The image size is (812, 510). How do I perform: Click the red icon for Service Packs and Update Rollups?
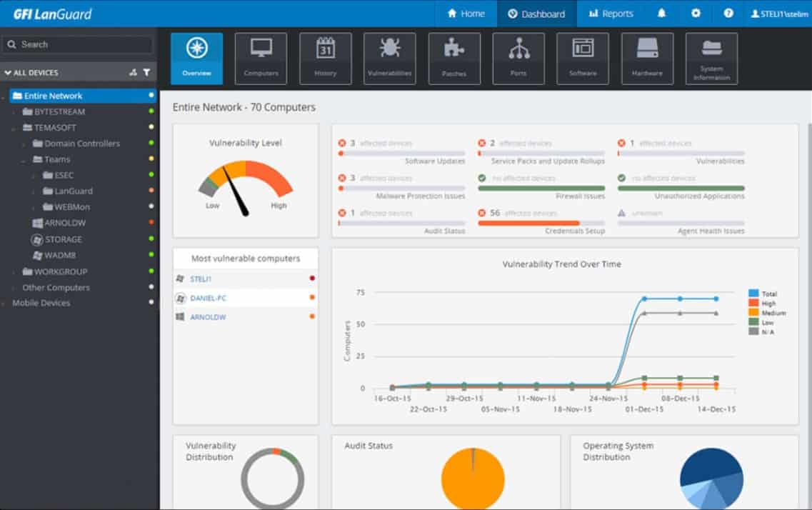481,143
